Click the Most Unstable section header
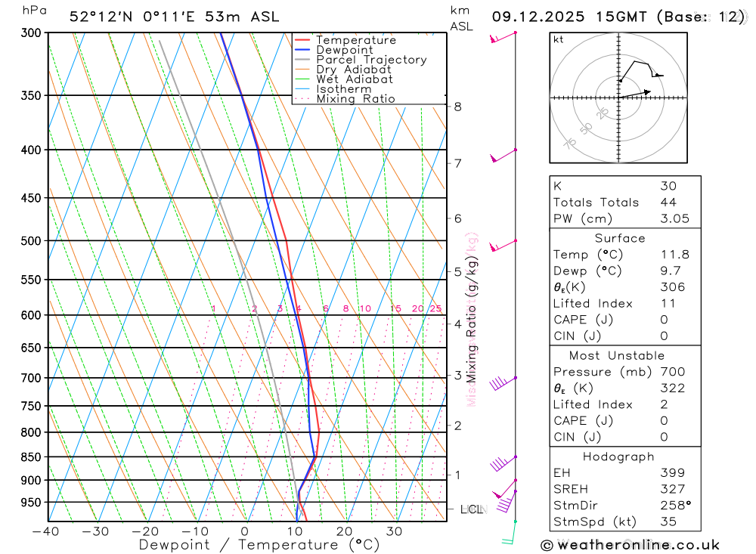This screenshot has height=554, width=756. pos(617,356)
